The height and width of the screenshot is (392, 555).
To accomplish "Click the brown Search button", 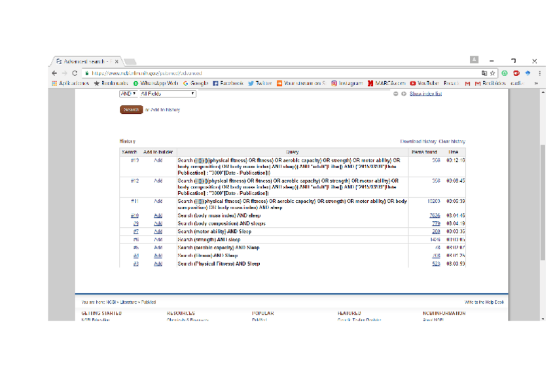I will tap(131, 110).
